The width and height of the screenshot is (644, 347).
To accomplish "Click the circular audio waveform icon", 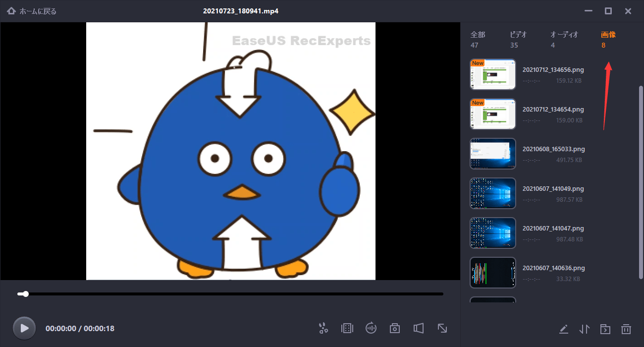I will coord(371,328).
